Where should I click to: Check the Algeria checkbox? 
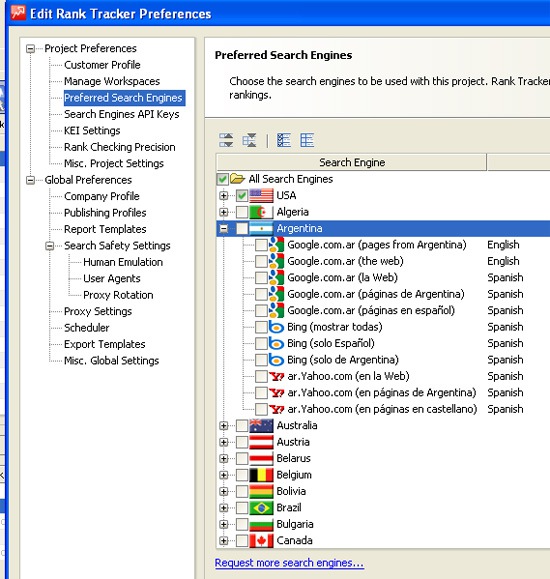pyautogui.click(x=242, y=212)
